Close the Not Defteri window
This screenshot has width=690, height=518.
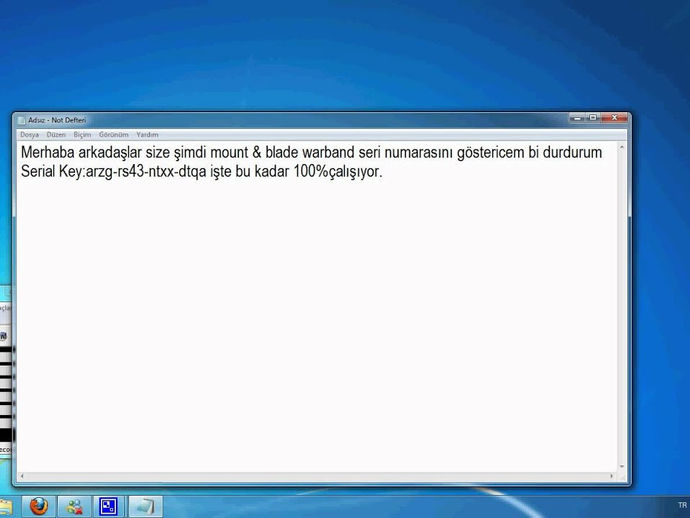tap(614, 118)
